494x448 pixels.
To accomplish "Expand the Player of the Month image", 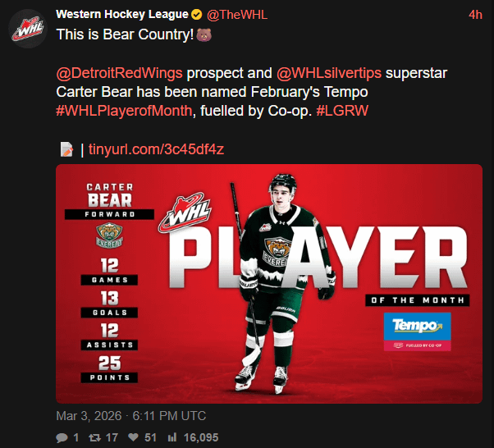I will [268, 283].
